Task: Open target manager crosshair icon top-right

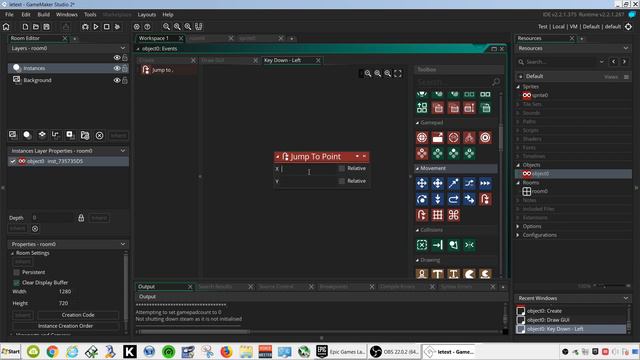Action: [x=629, y=27]
